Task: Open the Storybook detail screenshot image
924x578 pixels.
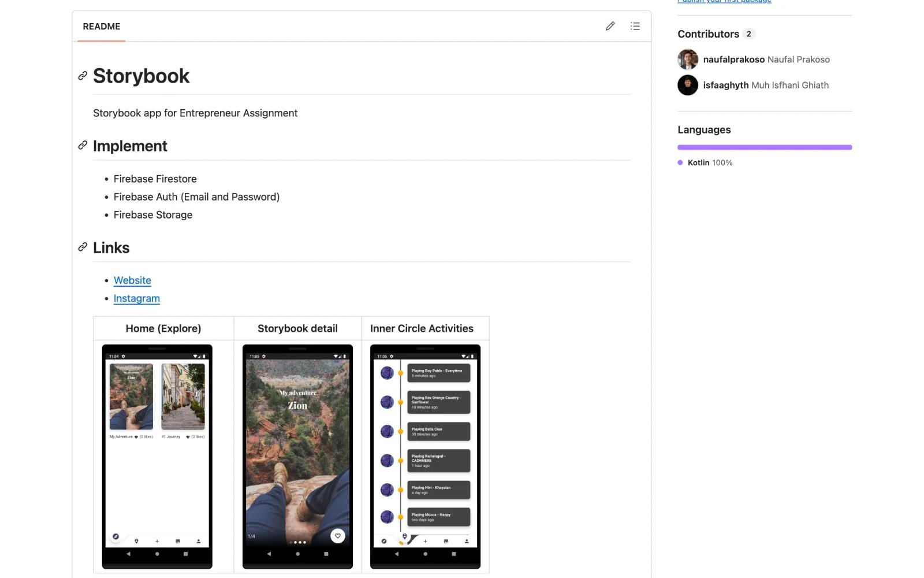Action: click(297, 457)
